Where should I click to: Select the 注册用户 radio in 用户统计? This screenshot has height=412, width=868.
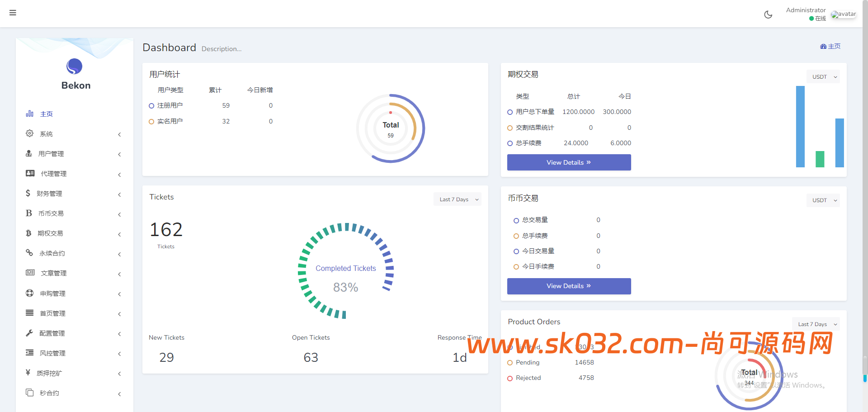(x=151, y=105)
